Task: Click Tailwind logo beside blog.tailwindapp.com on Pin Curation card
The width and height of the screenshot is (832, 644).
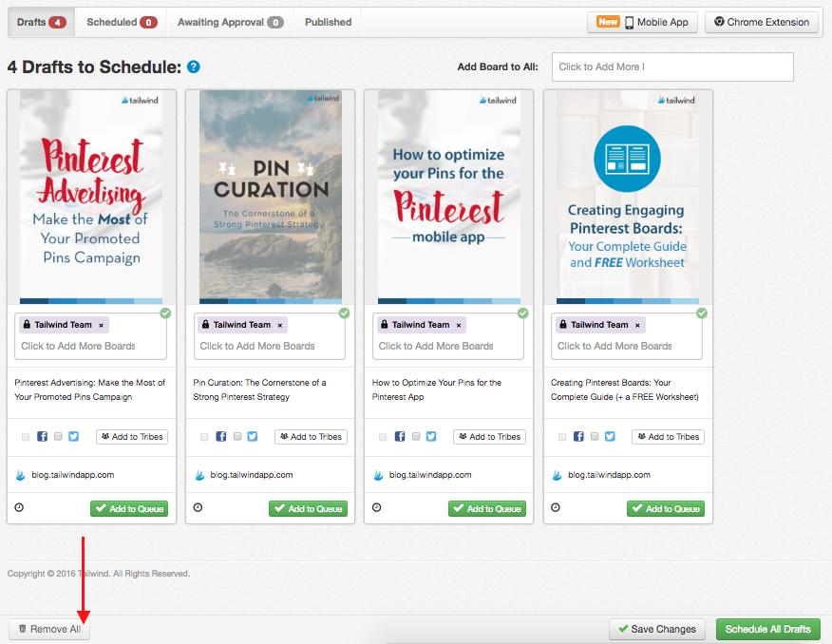Action: [x=199, y=475]
